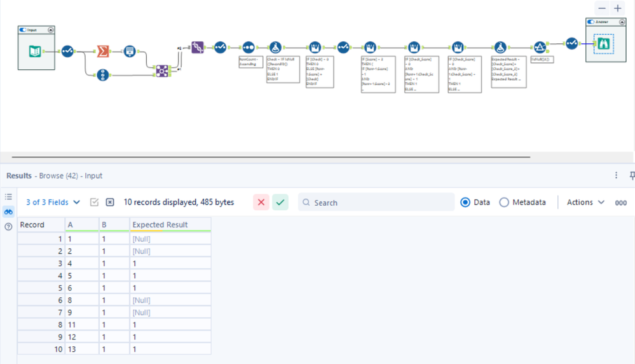Collapse the Input container
635x364 pixels.
click(x=51, y=30)
